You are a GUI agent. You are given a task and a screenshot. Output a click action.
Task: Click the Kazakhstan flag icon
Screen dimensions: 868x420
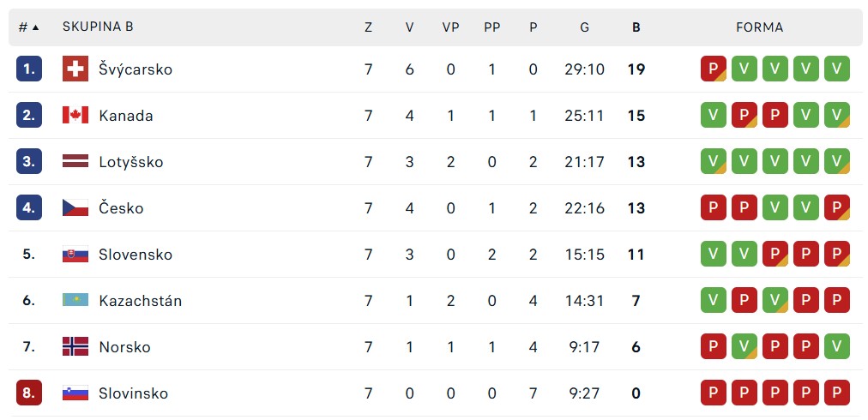pos(75,301)
